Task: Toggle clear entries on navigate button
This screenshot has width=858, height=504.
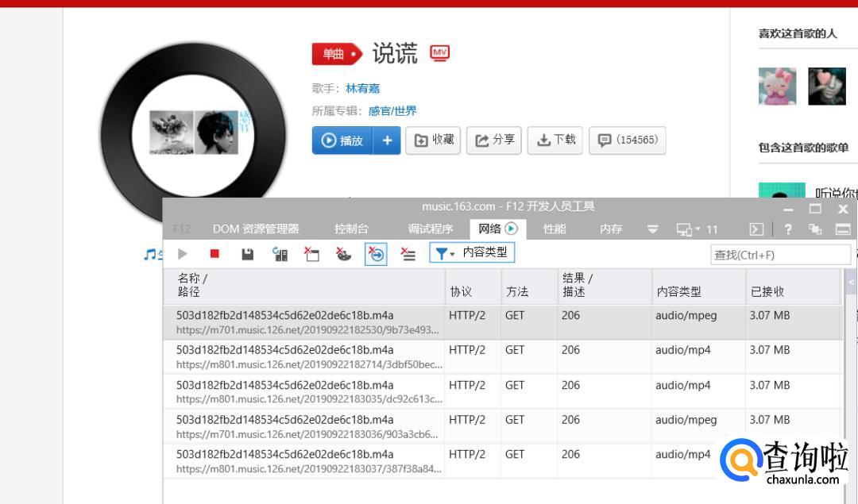Action: pos(376,254)
